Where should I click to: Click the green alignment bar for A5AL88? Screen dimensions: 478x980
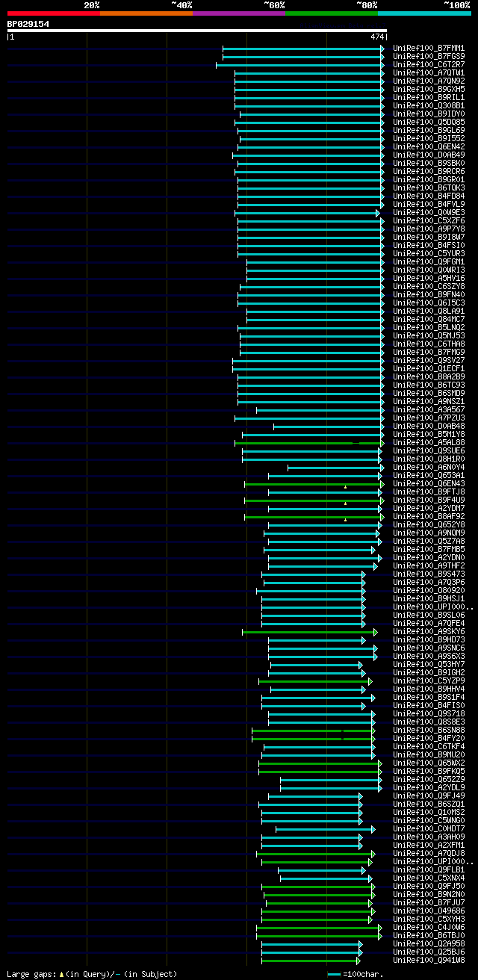click(309, 443)
